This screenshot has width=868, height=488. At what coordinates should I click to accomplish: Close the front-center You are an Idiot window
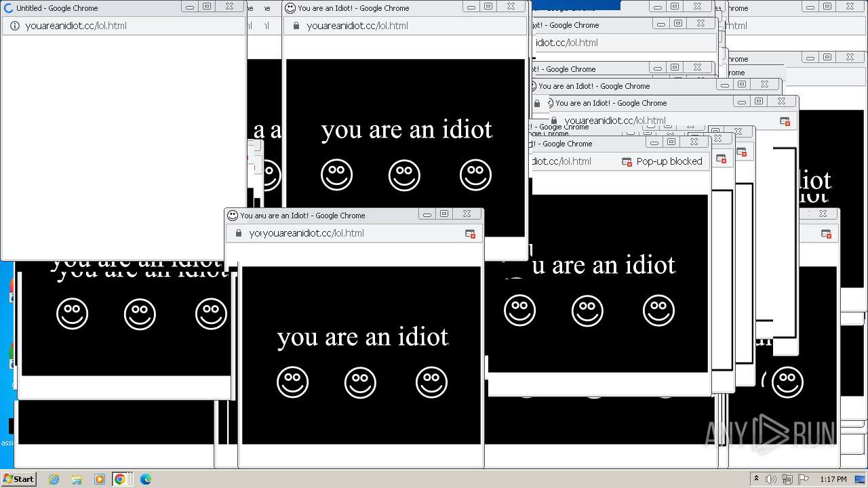pos(467,214)
